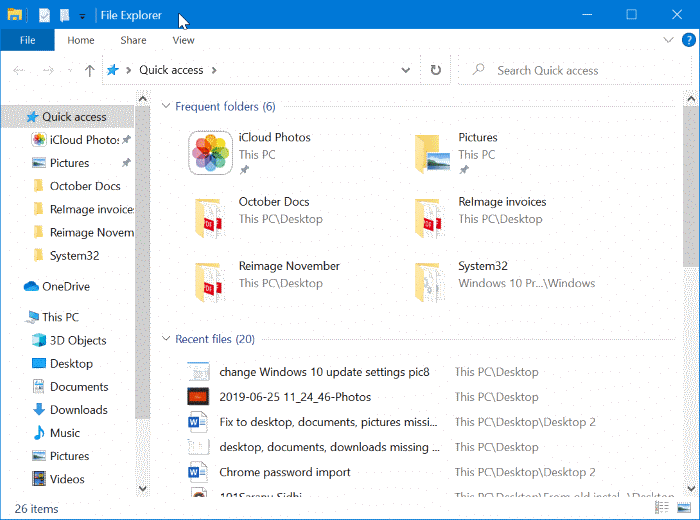Select iCloud Photos large folder icon
The image size is (700, 520).
[210, 153]
